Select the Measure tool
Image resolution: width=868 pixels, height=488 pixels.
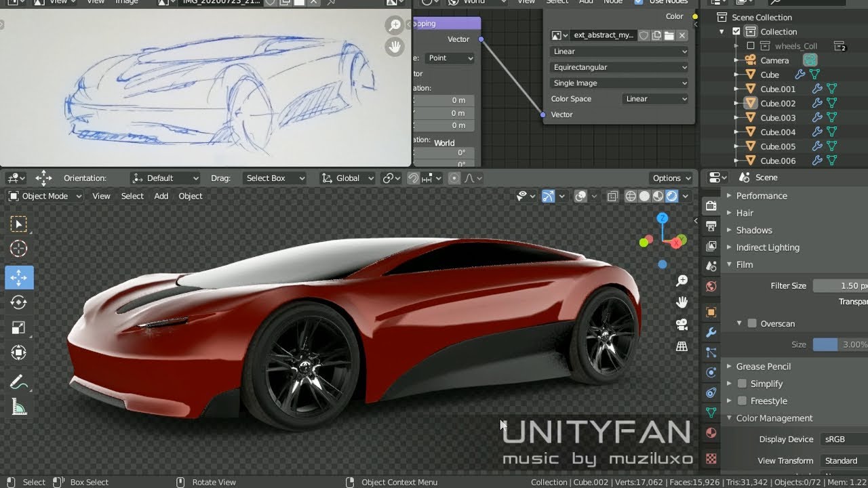coord(19,407)
